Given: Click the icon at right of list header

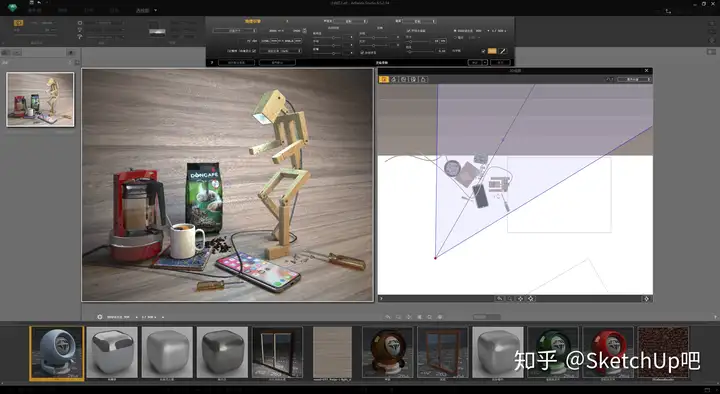Looking at the screenshot, I should click(x=77, y=62).
